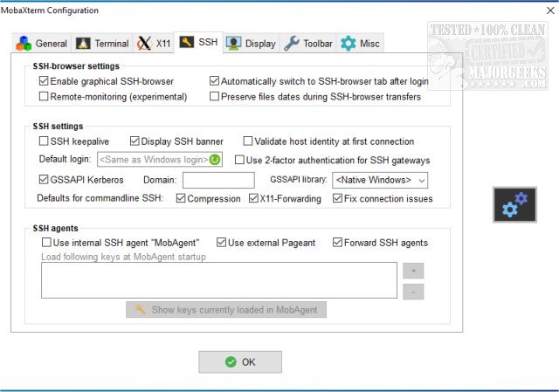Click Show keys currently loaded in MobAgent
Image resolution: width=559 pixels, height=392 pixels.
point(226,310)
